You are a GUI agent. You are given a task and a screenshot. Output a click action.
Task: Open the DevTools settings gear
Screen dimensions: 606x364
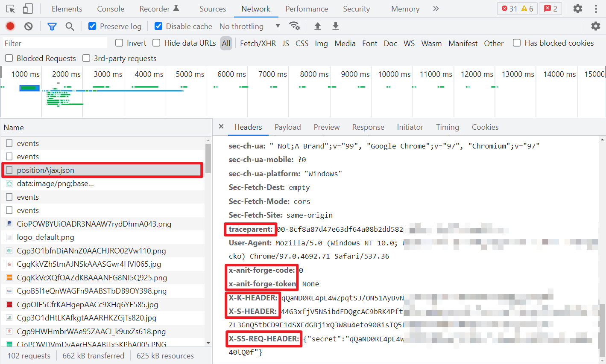pos(578,9)
